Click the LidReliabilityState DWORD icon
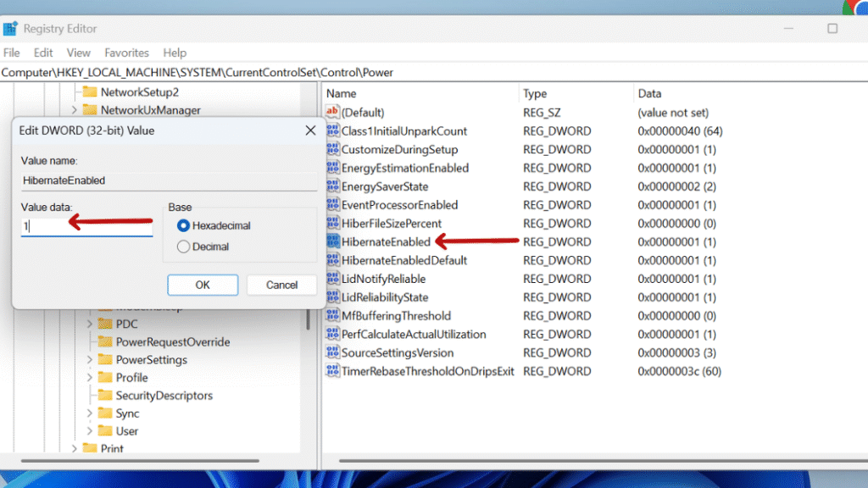 (332, 297)
